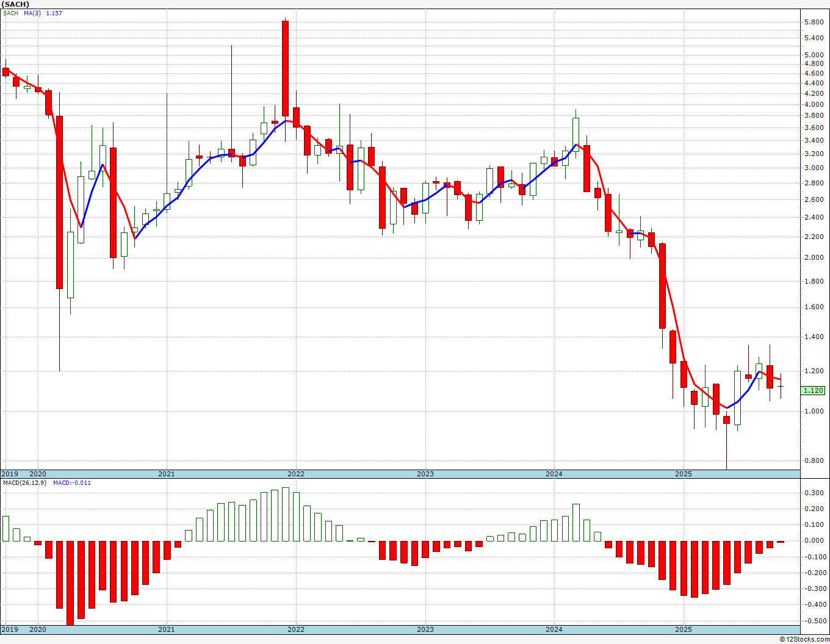Click 2025 on the price chart time axis
Viewport: 830px width, 644px height.
684,474
